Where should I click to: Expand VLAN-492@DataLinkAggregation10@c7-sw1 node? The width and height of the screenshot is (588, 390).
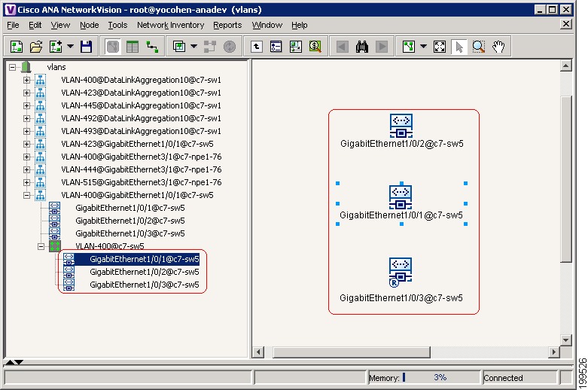coord(26,118)
